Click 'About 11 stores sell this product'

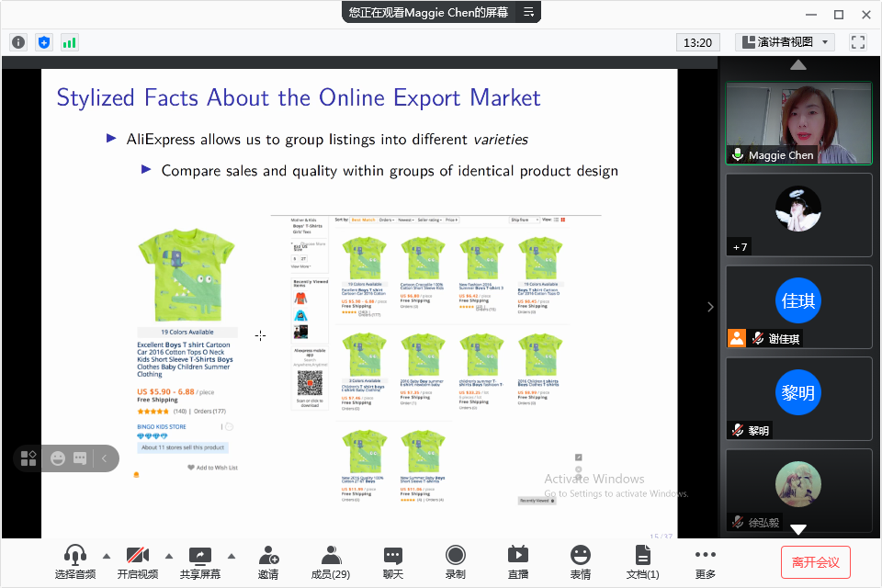(183, 447)
